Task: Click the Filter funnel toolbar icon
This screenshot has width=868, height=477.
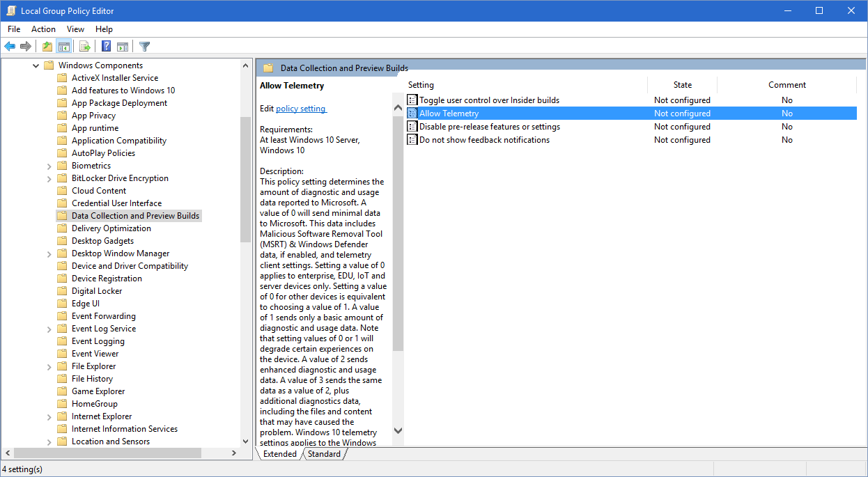Action: [x=144, y=47]
